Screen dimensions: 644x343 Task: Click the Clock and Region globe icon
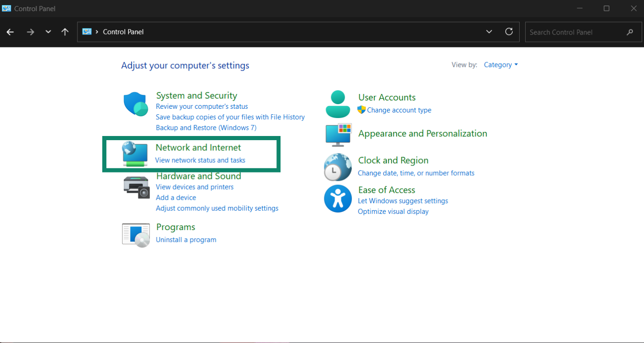point(338,167)
